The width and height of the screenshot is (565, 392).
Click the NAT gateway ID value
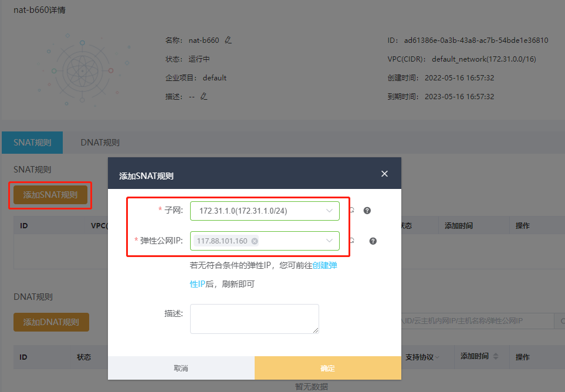tap(476, 40)
